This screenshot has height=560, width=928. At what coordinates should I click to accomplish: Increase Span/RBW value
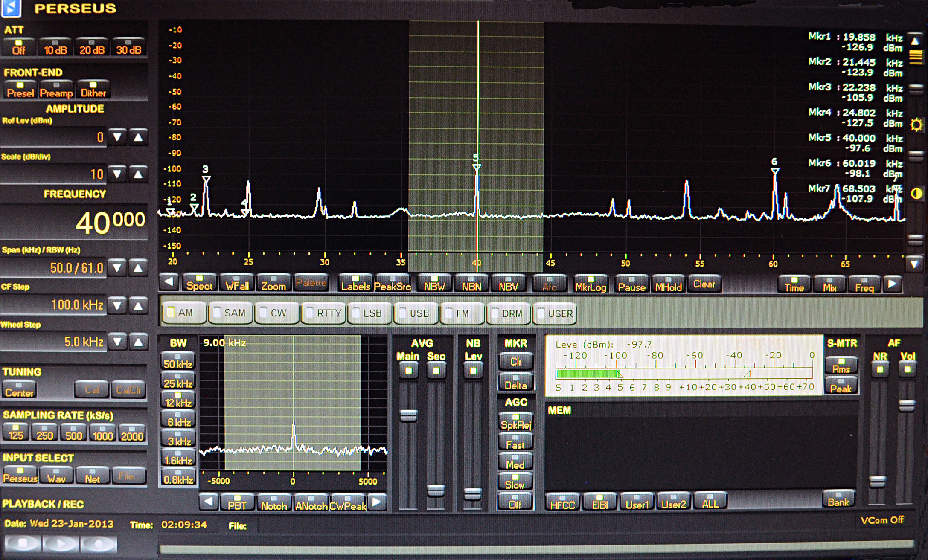coord(138,268)
